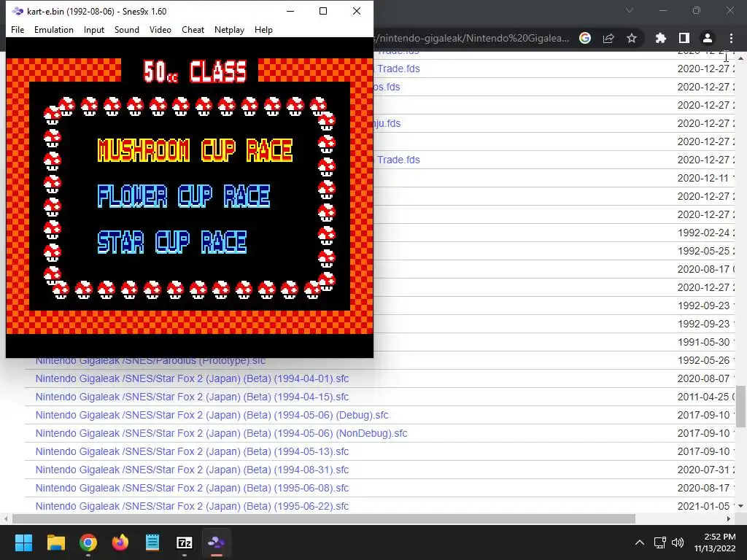This screenshot has width=747, height=560.
Task: Open Star Fox 2 Beta 1994-04-01 link
Action: pyautogui.click(x=192, y=378)
